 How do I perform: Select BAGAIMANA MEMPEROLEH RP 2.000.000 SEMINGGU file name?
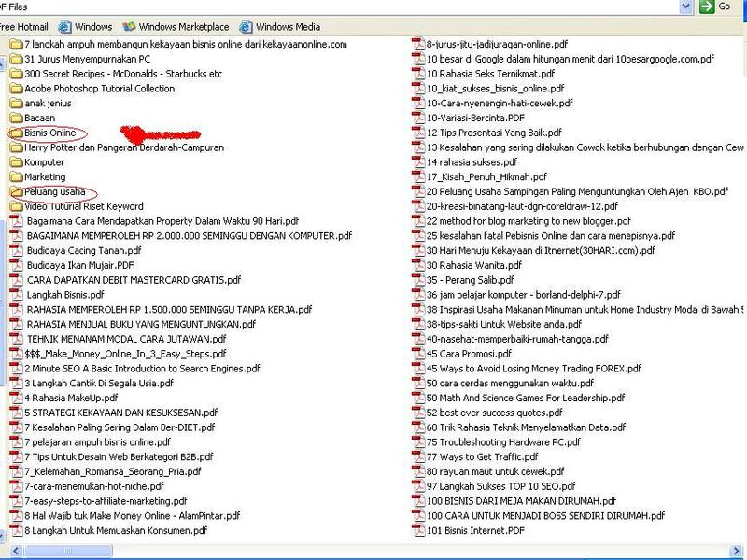click(x=190, y=236)
